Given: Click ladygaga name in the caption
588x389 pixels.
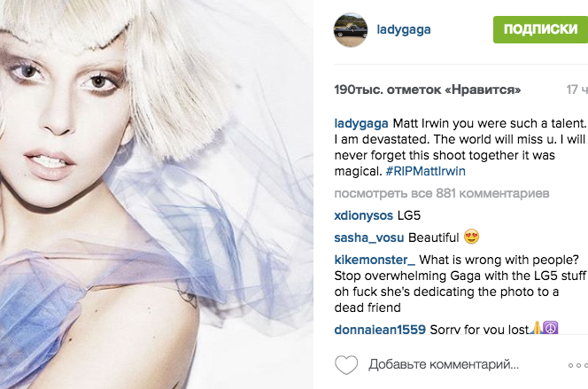Looking at the screenshot, I should 361,123.
